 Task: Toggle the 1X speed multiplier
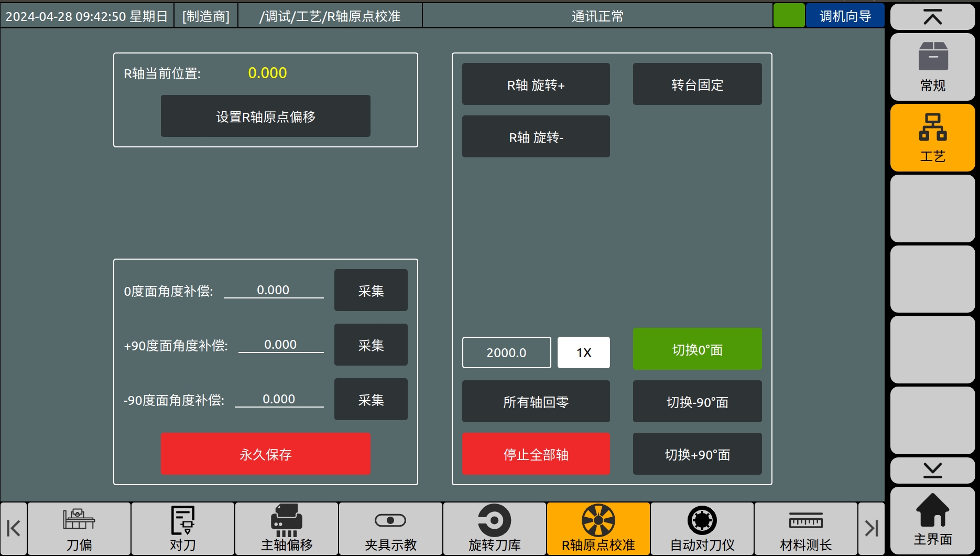pyautogui.click(x=583, y=352)
